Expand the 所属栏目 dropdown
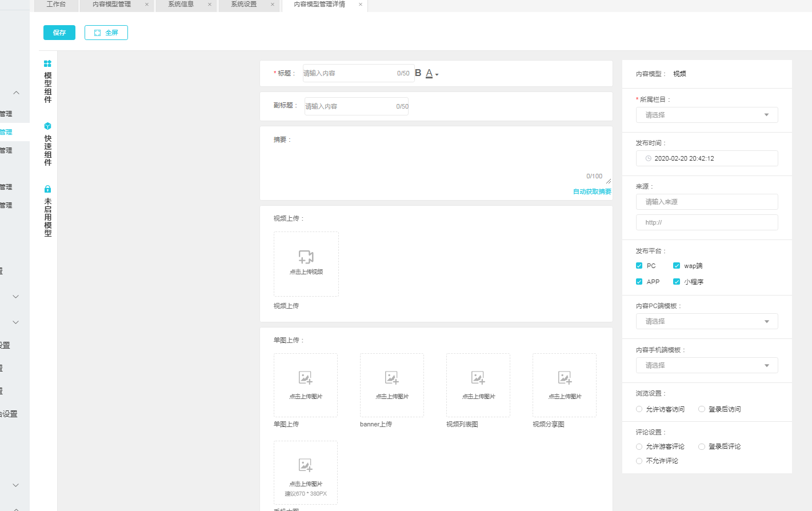The width and height of the screenshot is (812, 511). pos(706,115)
